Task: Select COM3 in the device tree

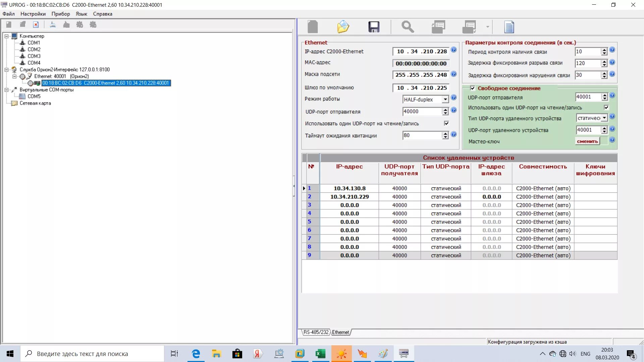Action: click(34, 56)
